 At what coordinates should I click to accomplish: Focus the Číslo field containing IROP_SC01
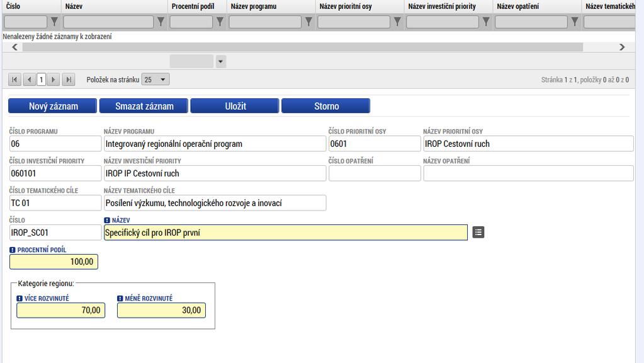(55, 233)
